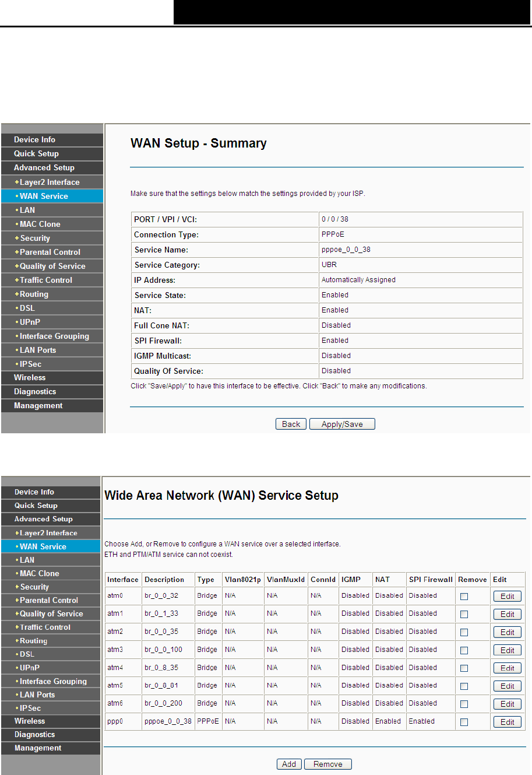Screen dimensions: 532x775
Task: Edit the atm1 br_0_1_33 bridge entry
Action: point(508,614)
